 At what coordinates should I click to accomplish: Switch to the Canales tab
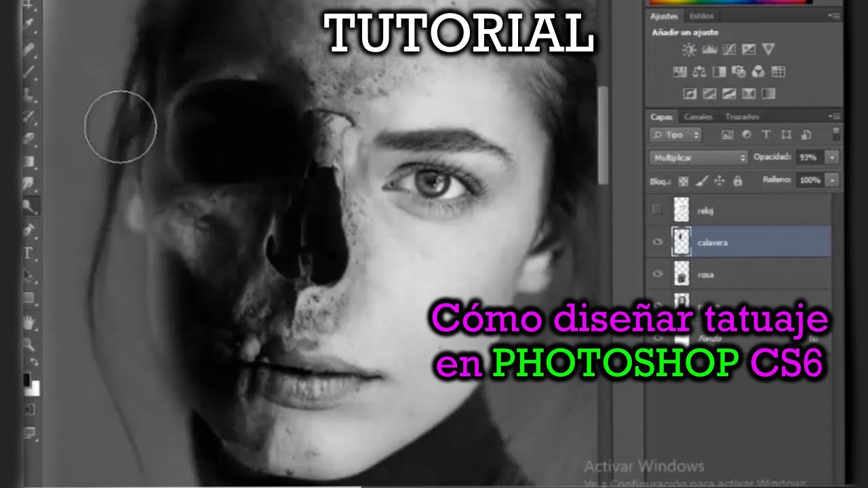698,117
